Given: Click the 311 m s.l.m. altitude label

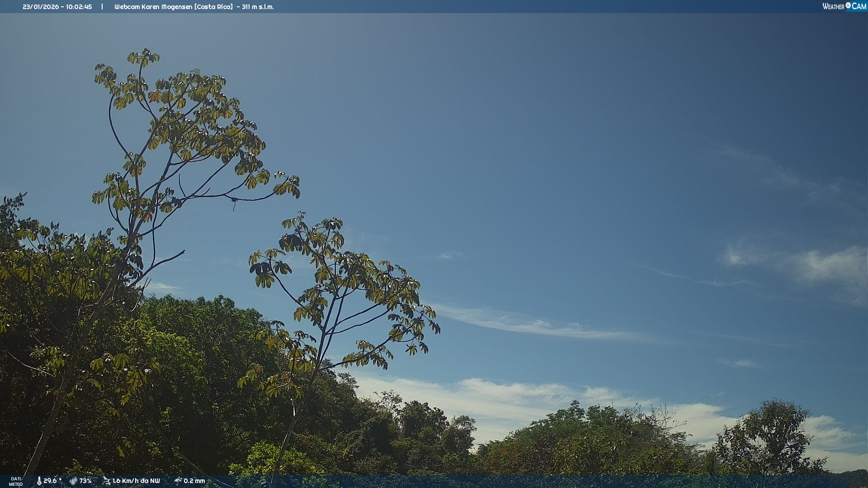Looking at the screenshot, I should (x=258, y=7).
